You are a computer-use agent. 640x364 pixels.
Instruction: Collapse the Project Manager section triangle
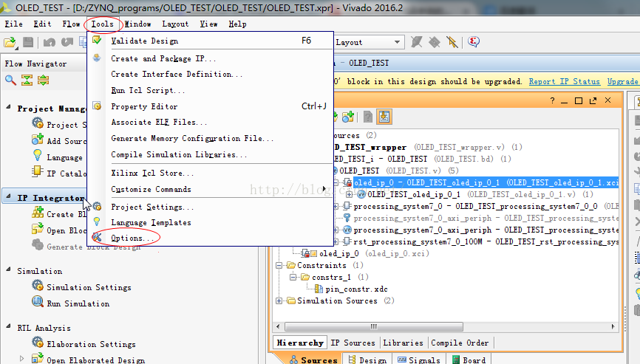coord(8,107)
